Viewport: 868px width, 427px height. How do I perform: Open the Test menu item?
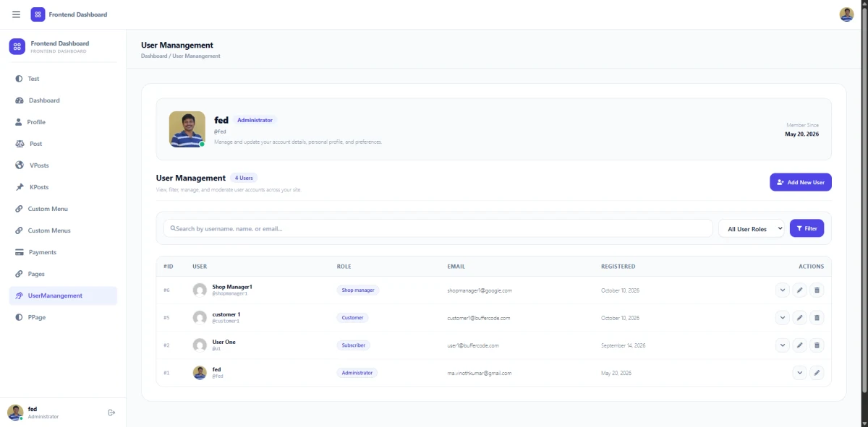coord(63,79)
